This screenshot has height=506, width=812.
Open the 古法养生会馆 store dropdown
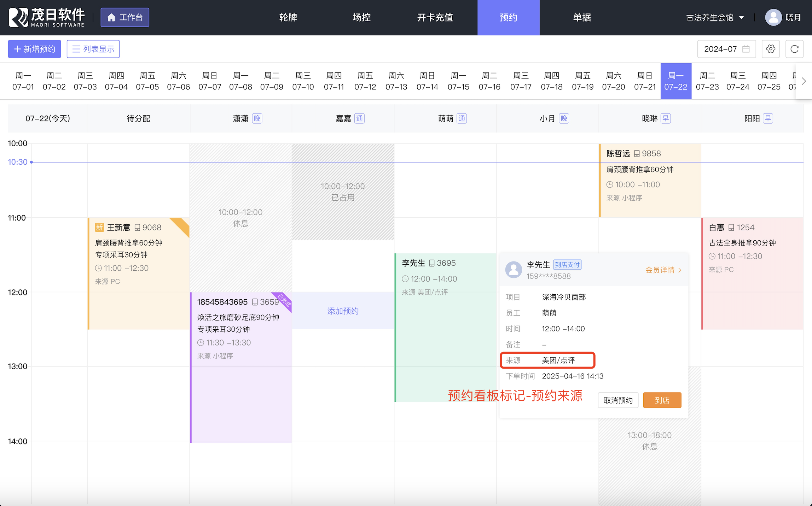tap(715, 17)
